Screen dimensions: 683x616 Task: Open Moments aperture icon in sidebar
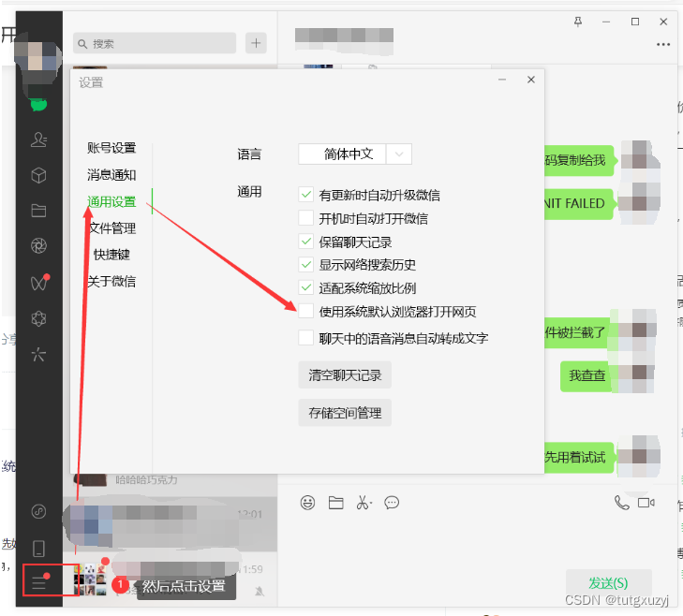point(38,246)
